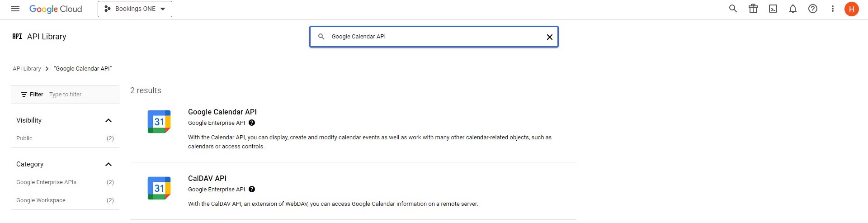Filter by Google Workspace category
The height and width of the screenshot is (223, 868).
[41, 200]
